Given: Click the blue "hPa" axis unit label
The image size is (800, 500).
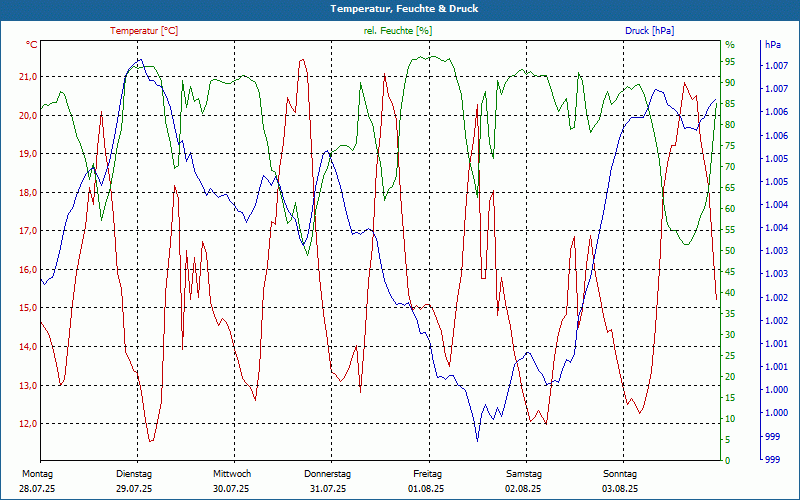Looking at the screenshot, I should pos(772,45).
